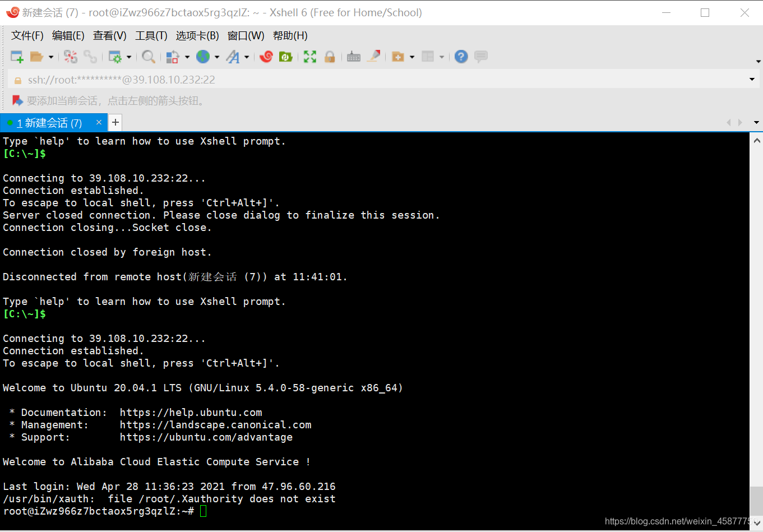This screenshot has height=532, width=763.
Task: Open the 帮助(H) menu
Action: coord(290,36)
